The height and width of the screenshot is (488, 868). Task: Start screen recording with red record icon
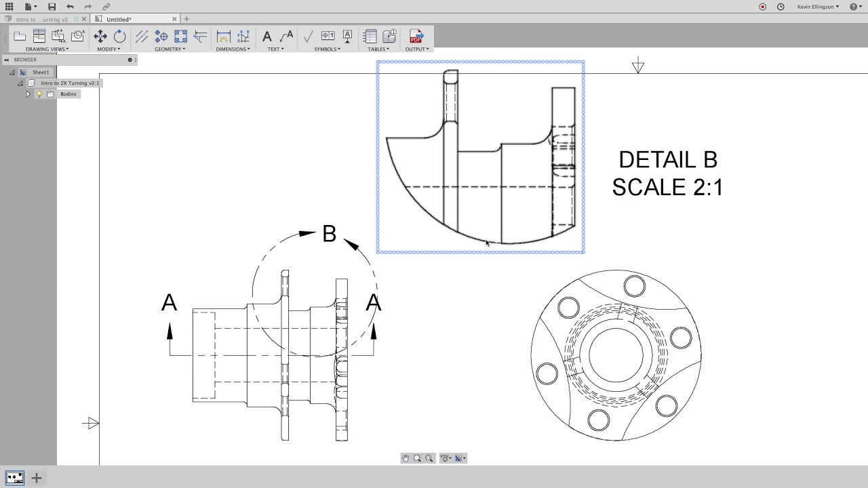pos(762,6)
